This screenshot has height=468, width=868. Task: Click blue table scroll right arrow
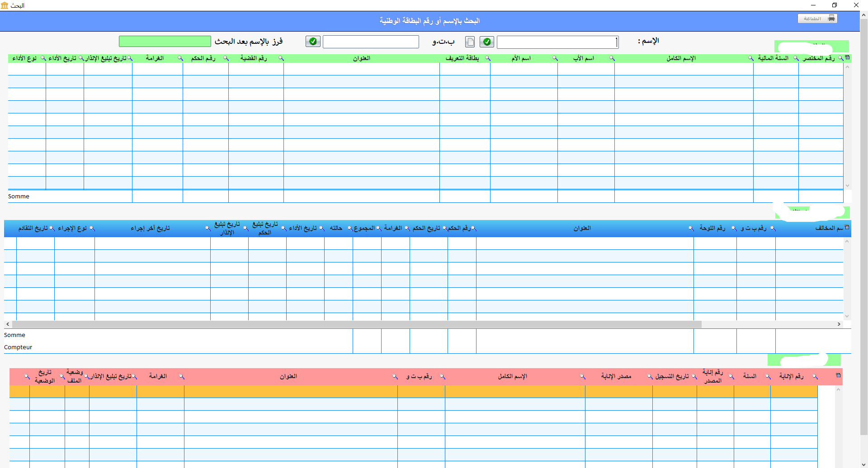(x=839, y=324)
